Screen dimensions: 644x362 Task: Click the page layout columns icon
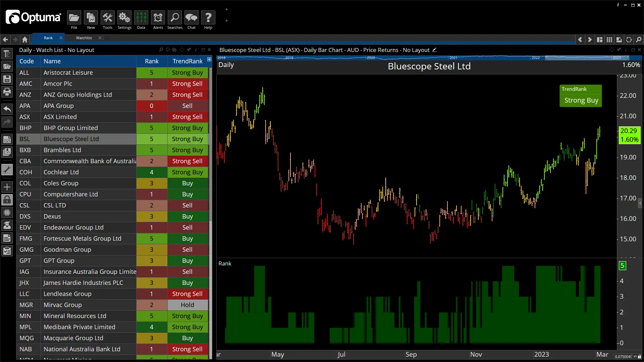600,40
